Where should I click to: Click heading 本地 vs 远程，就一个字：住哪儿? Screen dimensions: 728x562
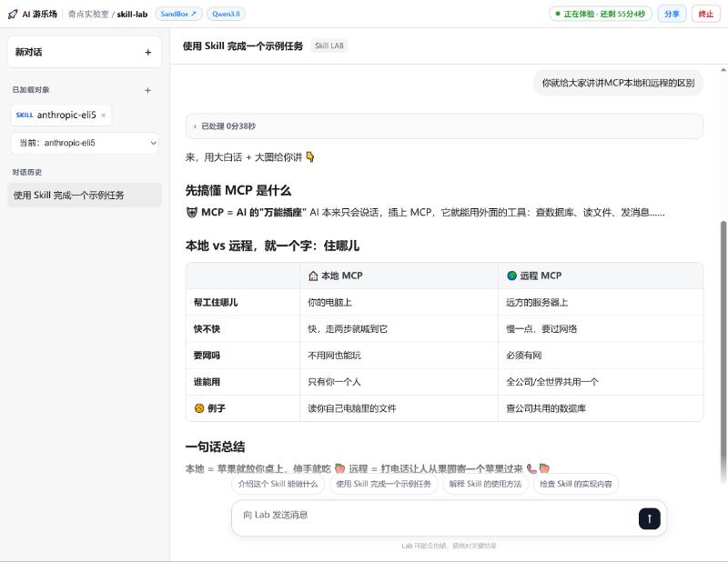coord(272,246)
